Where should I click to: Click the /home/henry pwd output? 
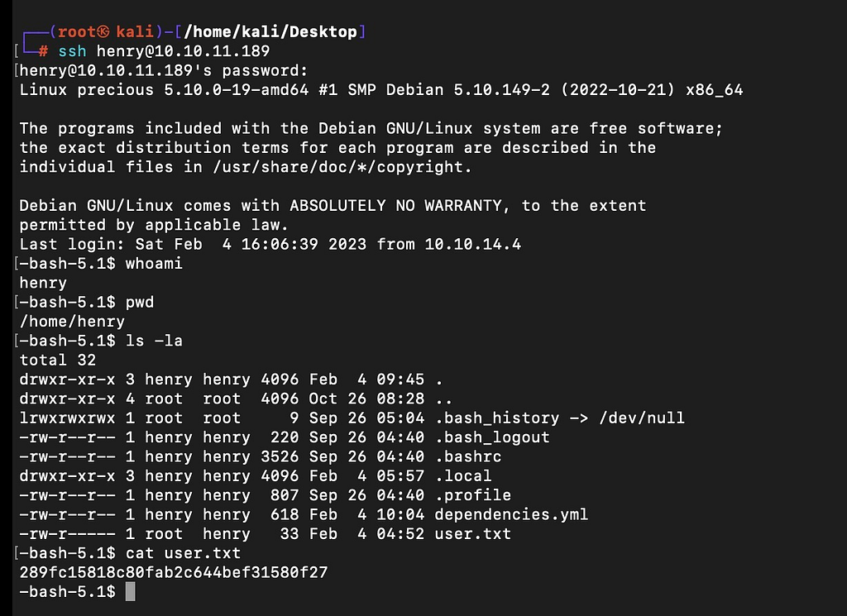point(72,322)
